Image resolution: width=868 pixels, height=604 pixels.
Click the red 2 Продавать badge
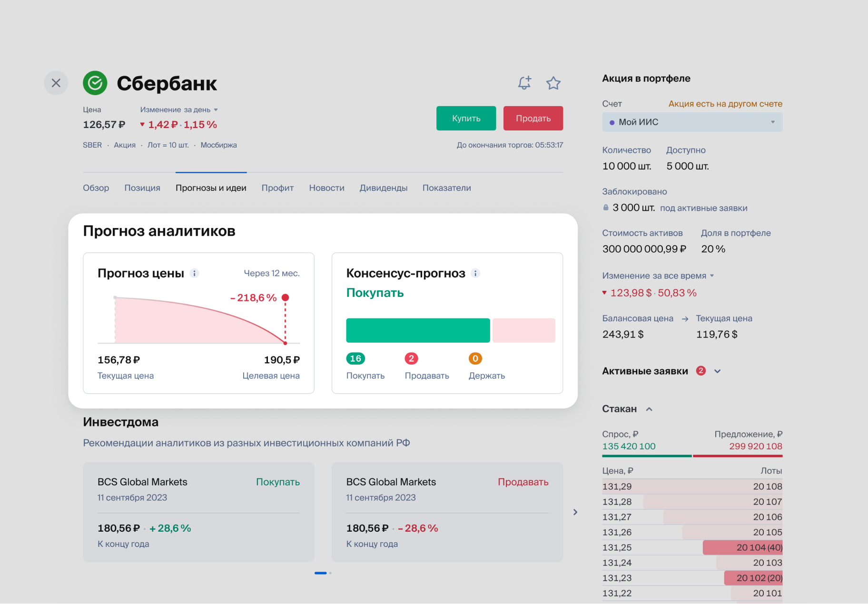click(412, 358)
